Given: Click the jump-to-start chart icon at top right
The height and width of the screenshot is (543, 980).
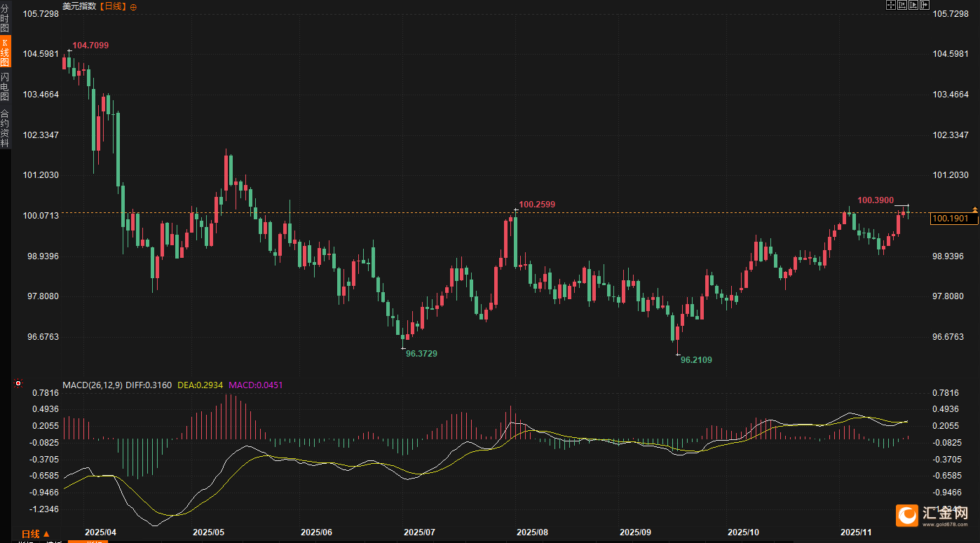Looking at the screenshot, I should click(902, 5).
